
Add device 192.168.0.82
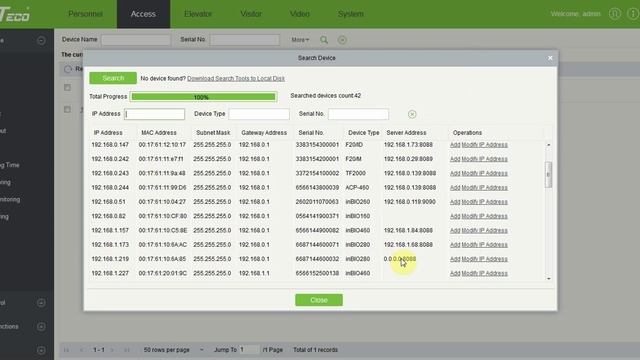(455, 216)
